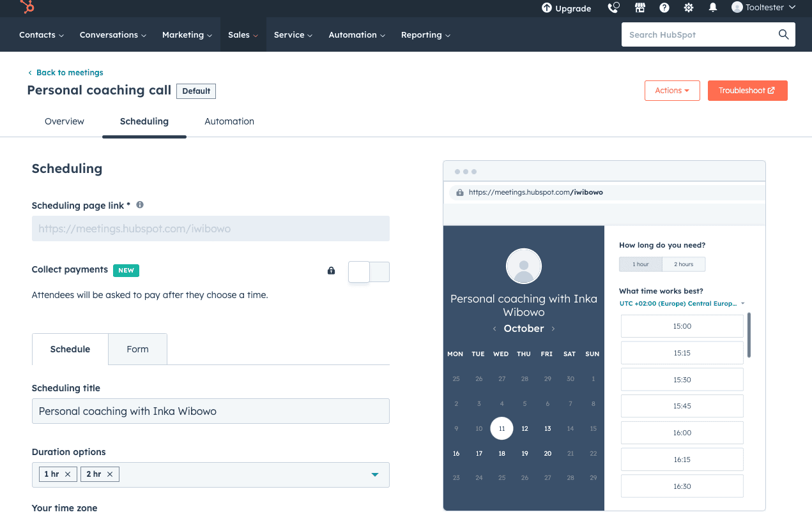The image size is (812, 517).
Task: Select the 1 hour duration in preview
Action: [x=641, y=264]
